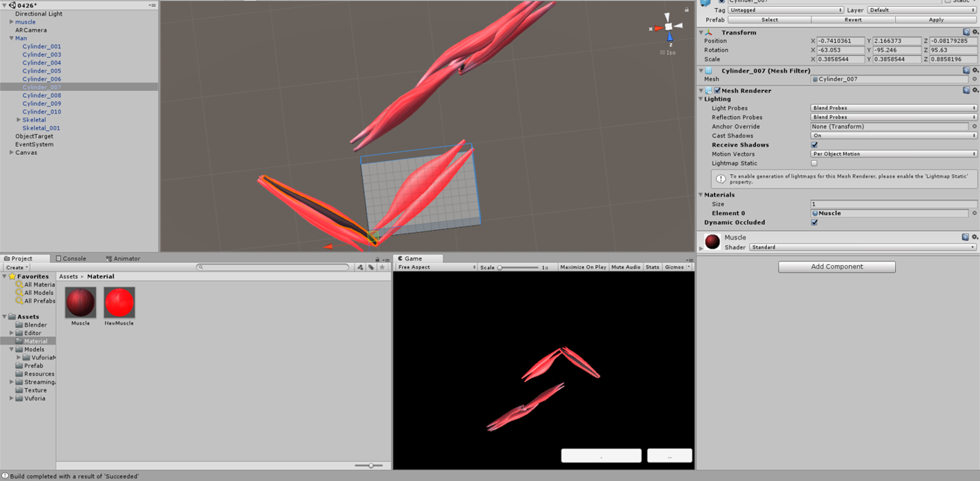This screenshot has width=980, height=481.
Task: Open the Transform component settings gear icon
Action: click(x=975, y=32)
